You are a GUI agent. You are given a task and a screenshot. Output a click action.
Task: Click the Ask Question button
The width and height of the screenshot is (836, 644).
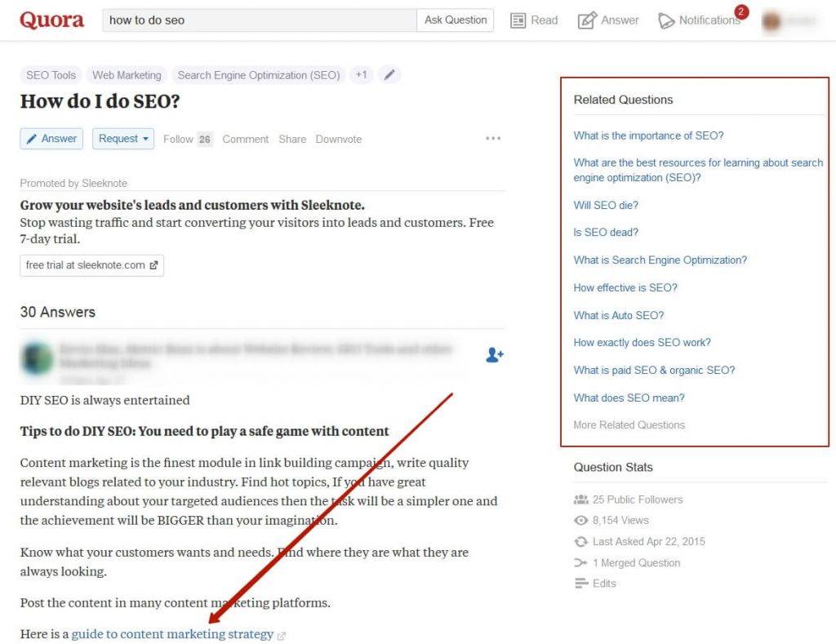(455, 20)
